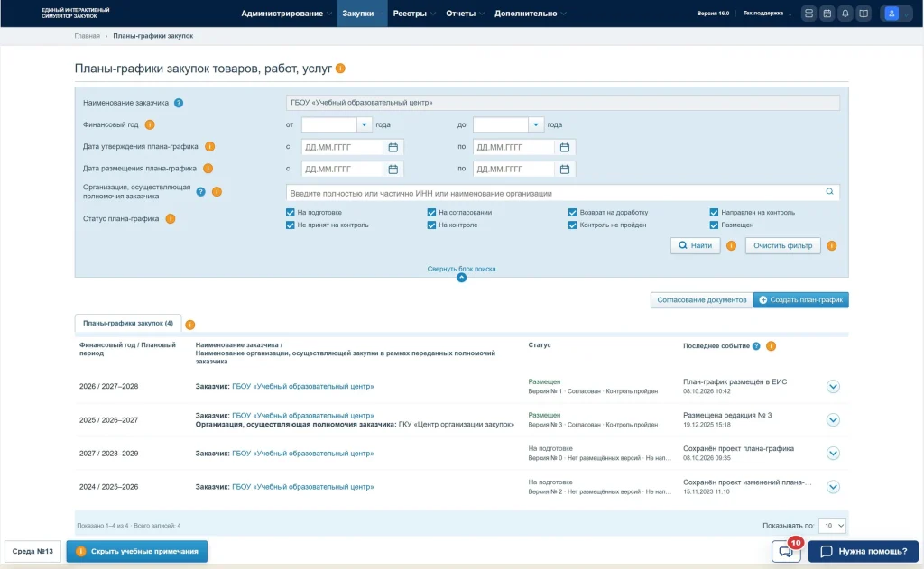Click Очистить фильтр button
924x569 pixels.
[782, 245]
